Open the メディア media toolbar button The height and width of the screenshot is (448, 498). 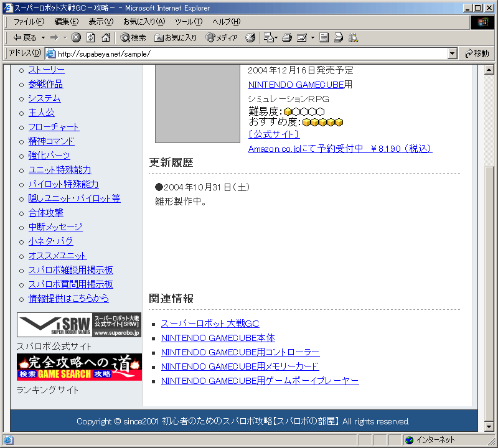(x=222, y=38)
